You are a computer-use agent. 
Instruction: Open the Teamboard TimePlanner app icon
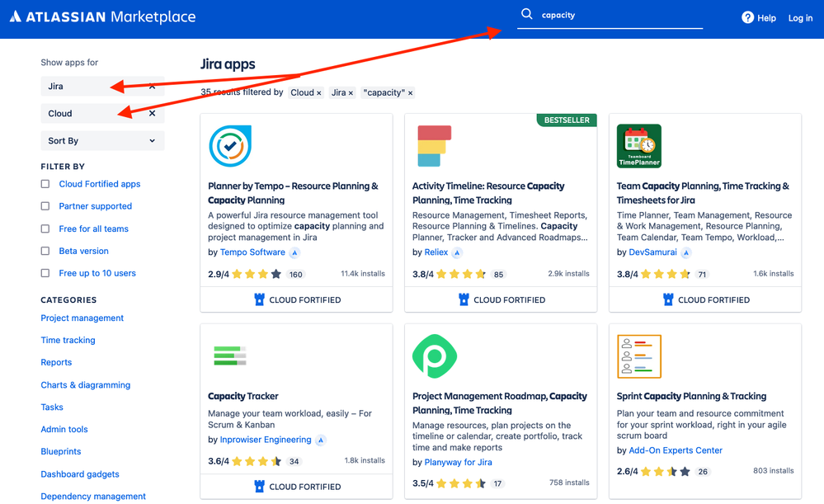pos(639,145)
